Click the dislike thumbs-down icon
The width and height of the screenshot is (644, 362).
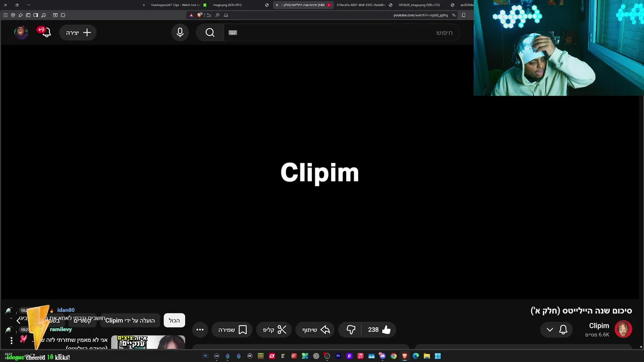(351, 330)
